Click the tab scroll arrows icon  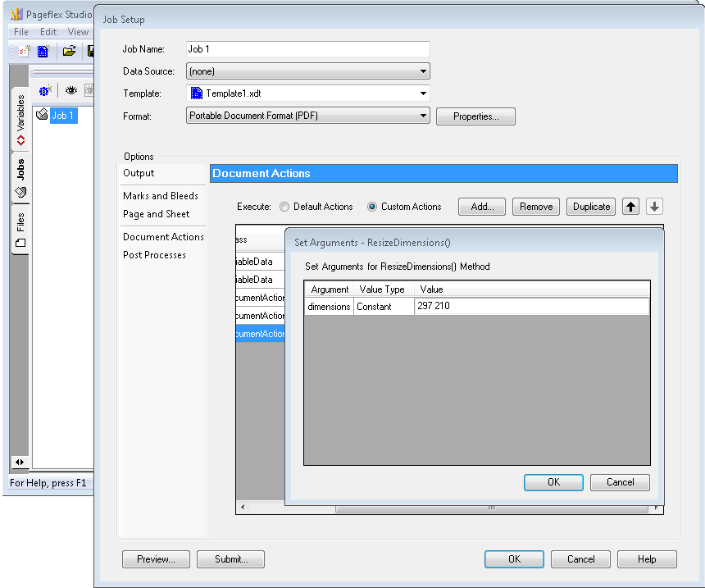click(20, 462)
